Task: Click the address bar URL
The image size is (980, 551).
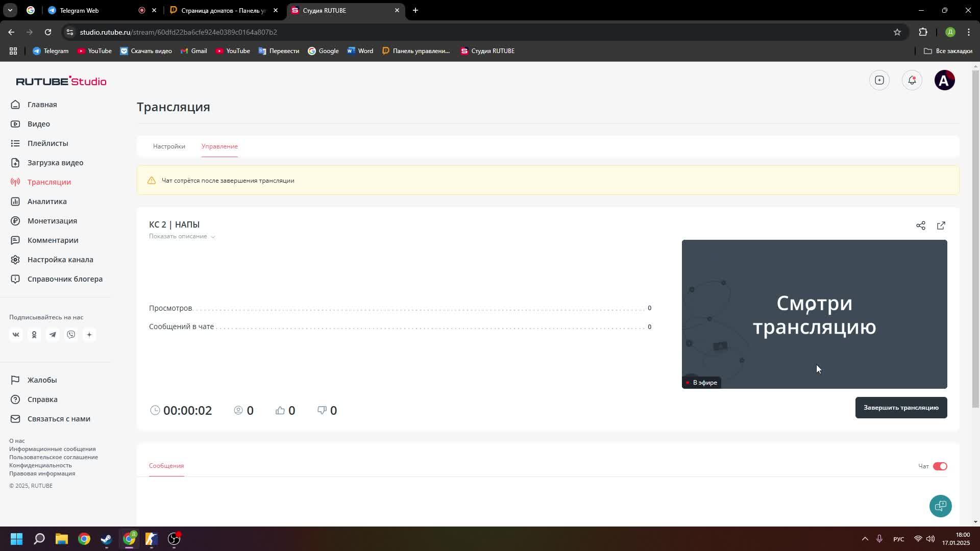Action: (x=179, y=32)
